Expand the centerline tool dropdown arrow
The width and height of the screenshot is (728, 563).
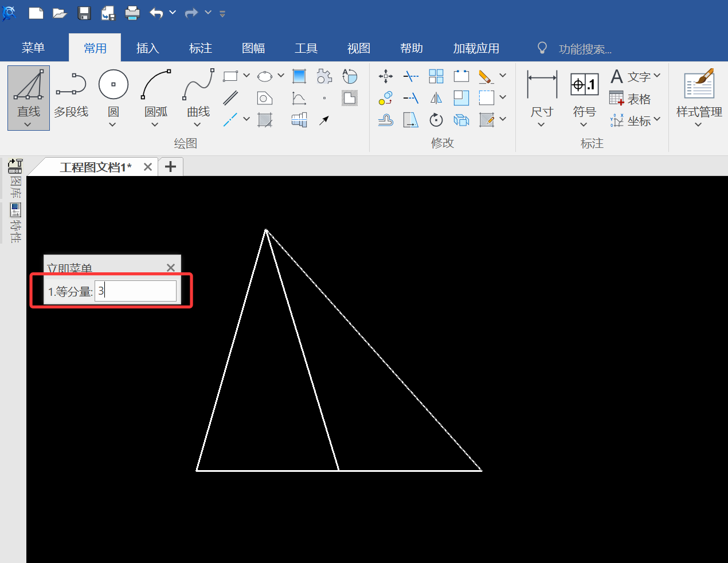point(246,119)
